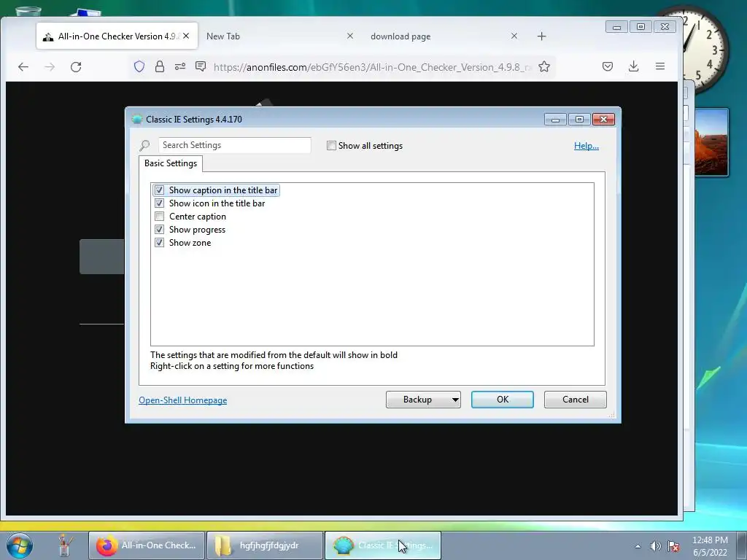
Task: Enable Center caption option
Action: 160,217
